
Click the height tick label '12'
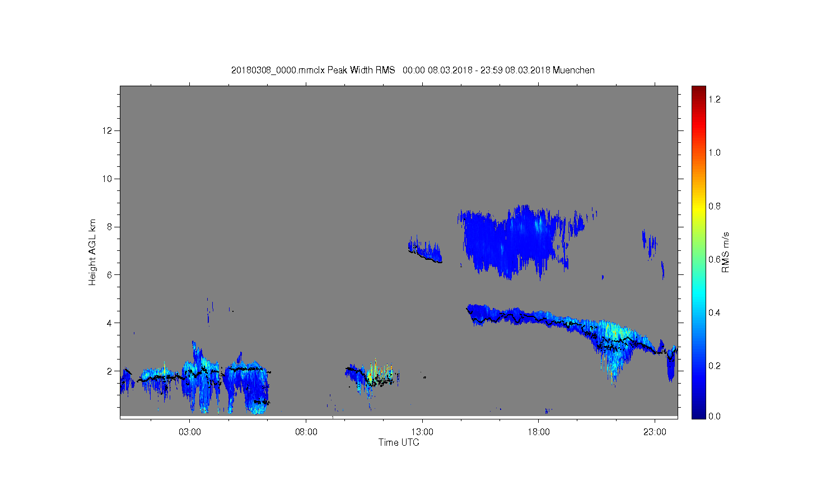tap(108, 130)
